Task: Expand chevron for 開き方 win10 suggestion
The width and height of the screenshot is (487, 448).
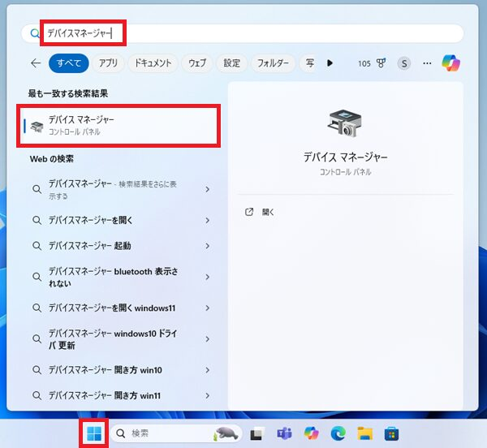Action: point(208,370)
